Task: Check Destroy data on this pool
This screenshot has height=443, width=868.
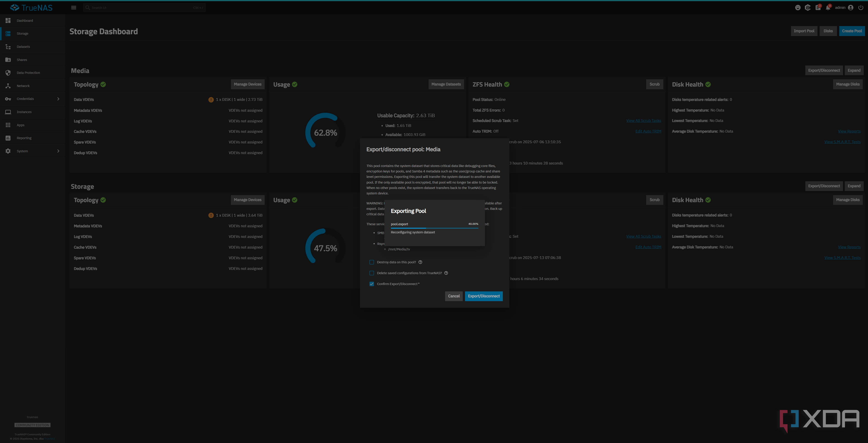Action: coord(372,262)
